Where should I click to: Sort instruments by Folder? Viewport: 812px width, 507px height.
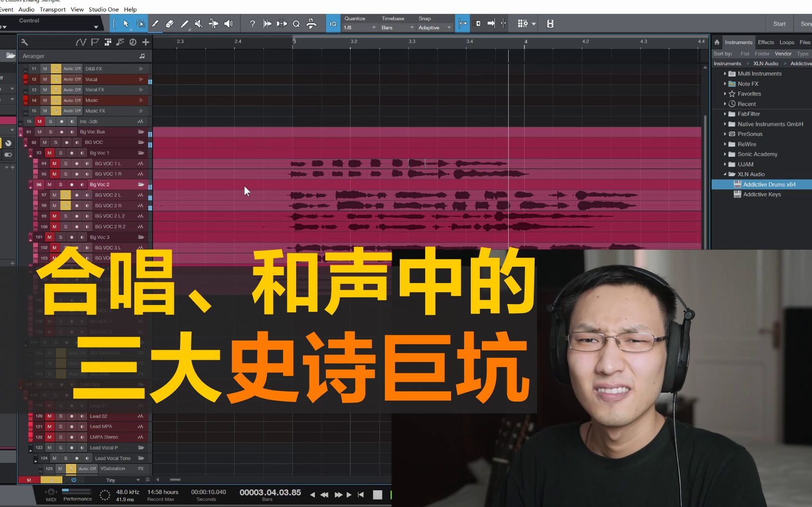[762, 54]
